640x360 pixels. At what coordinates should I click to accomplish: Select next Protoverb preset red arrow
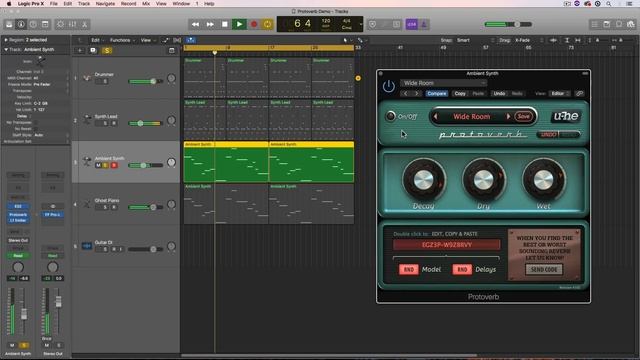pos(508,117)
